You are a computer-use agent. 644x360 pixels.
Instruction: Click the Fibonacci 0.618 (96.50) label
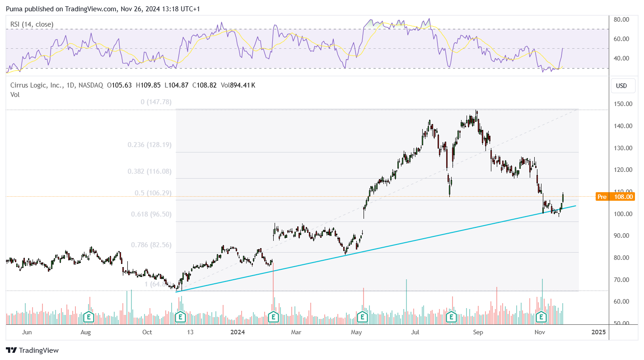pos(151,214)
